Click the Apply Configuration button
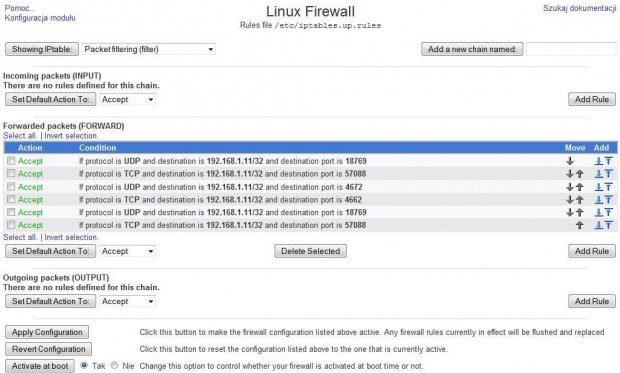This screenshot has height=373, width=620. pyautogui.click(x=47, y=332)
